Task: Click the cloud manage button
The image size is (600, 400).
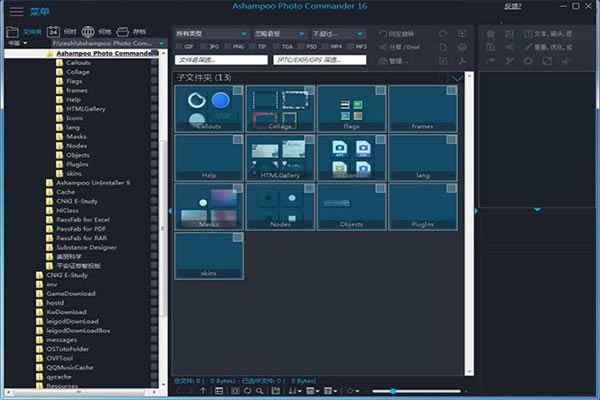Action: (393, 61)
